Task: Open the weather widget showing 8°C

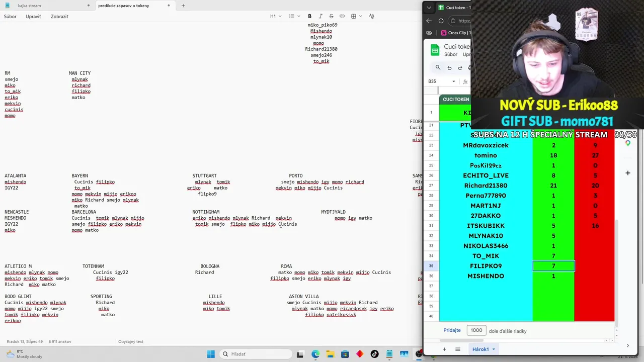Action: click(23, 354)
